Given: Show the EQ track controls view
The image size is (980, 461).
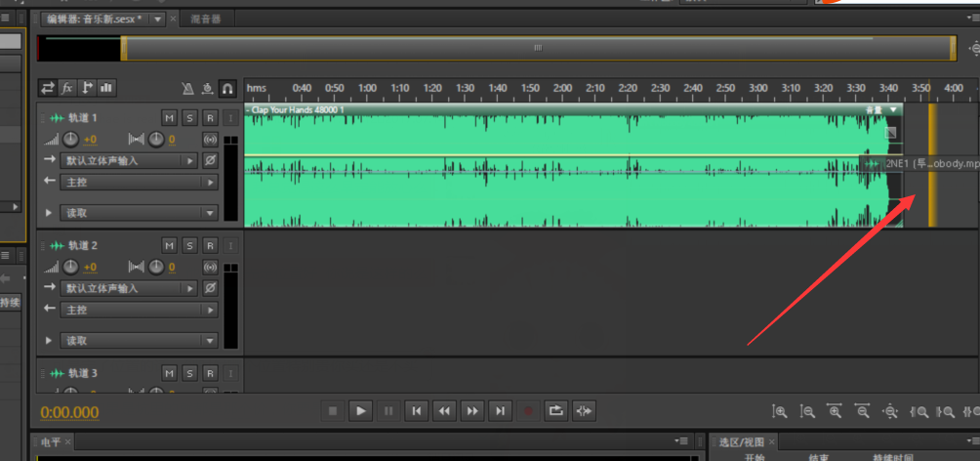Looking at the screenshot, I should pos(106,88).
